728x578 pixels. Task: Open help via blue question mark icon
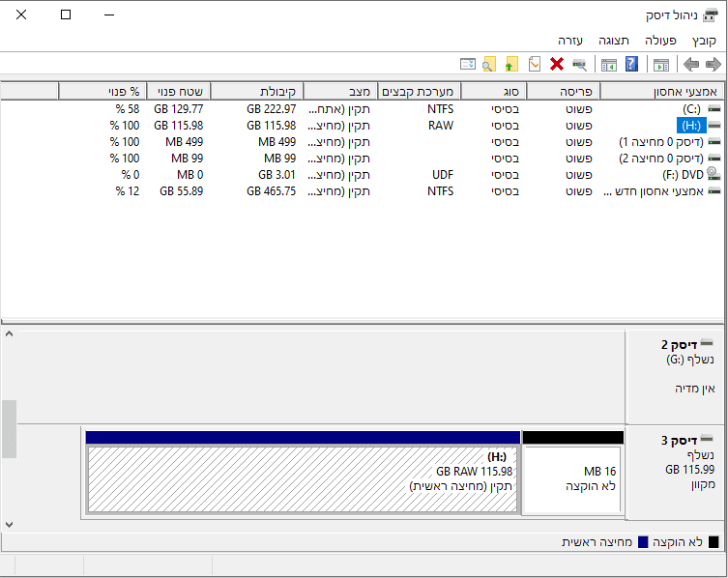pos(631,64)
